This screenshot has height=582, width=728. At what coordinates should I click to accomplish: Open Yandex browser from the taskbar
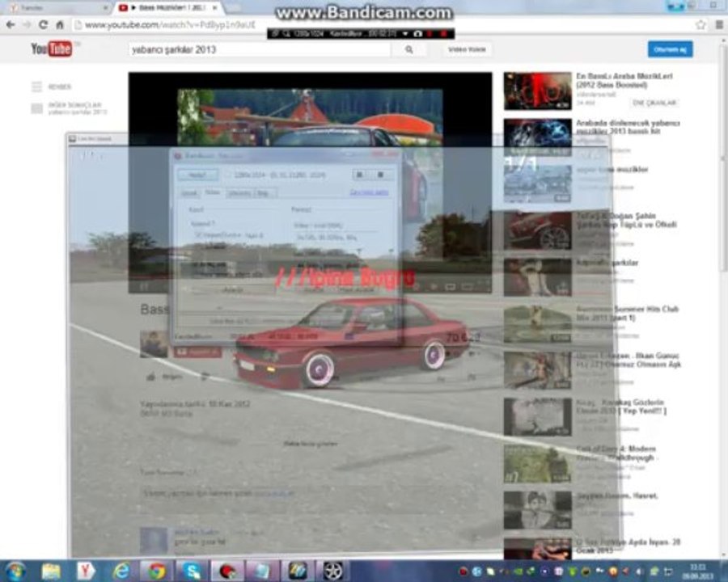[86, 571]
